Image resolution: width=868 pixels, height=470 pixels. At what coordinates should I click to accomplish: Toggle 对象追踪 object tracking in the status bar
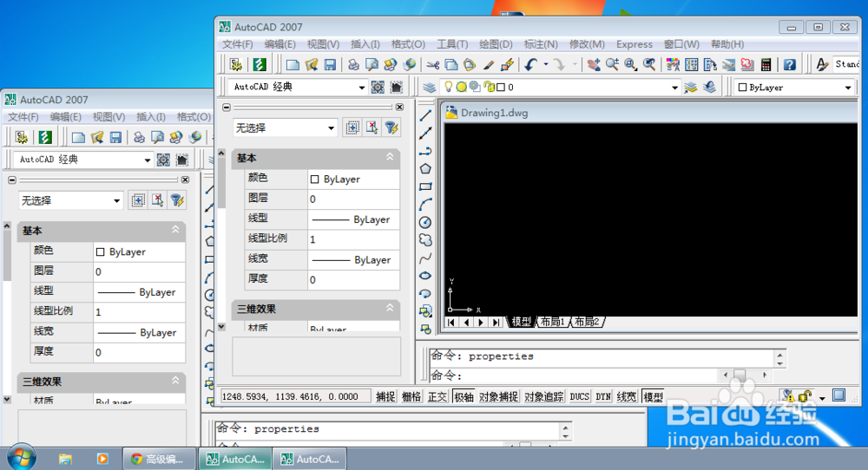click(x=544, y=396)
